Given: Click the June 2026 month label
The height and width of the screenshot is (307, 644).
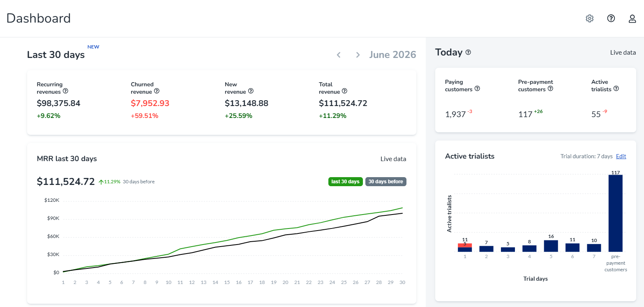Looking at the screenshot, I should (392, 55).
